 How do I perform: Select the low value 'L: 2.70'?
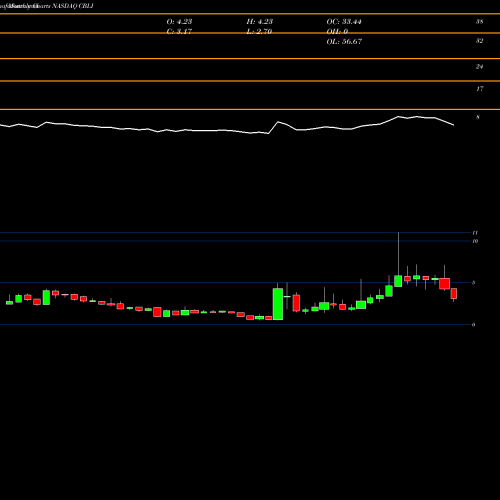point(259,32)
